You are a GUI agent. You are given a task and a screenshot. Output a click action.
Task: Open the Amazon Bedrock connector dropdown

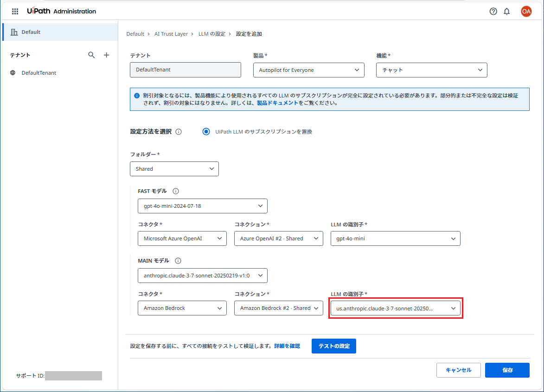click(182, 308)
